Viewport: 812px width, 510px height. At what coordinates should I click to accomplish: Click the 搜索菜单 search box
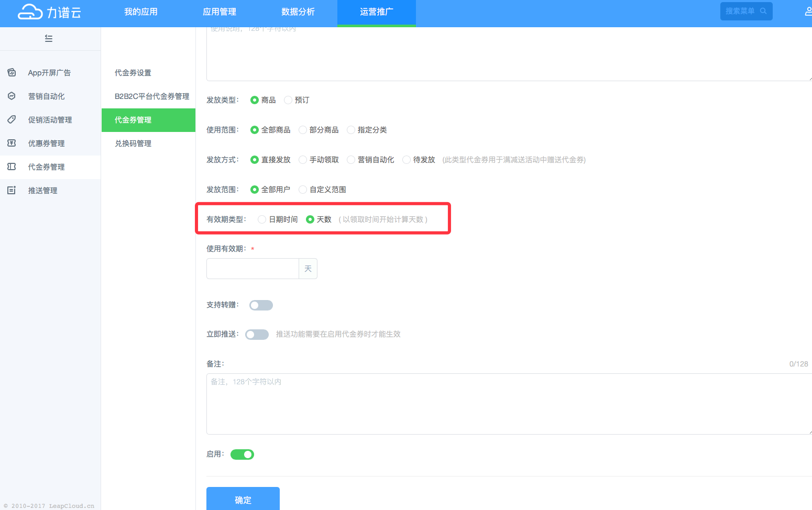pyautogui.click(x=746, y=11)
